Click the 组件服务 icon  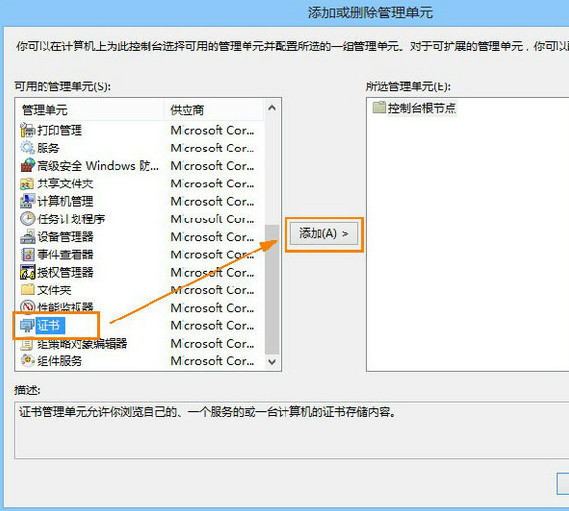pos(27,360)
